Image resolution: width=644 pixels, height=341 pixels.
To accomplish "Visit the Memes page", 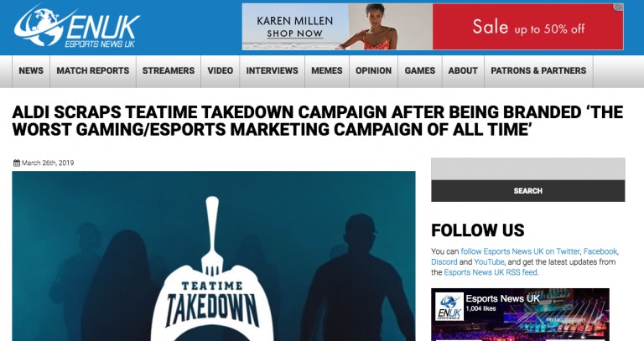I will point(326,71).
